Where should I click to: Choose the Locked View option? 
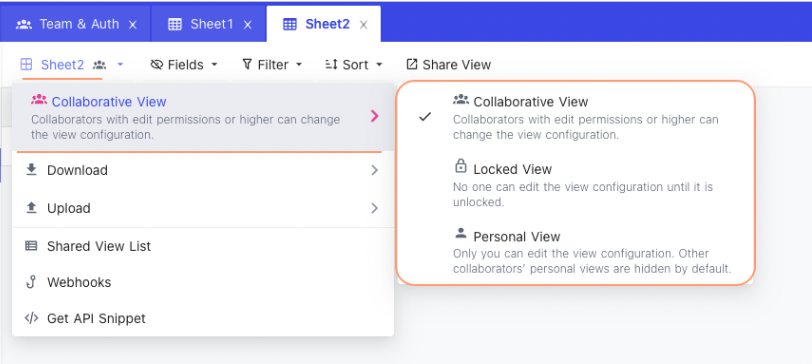coord(575,185)
